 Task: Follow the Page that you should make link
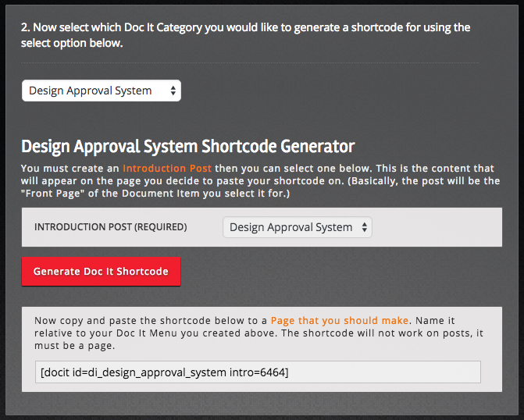coord(340,320)
